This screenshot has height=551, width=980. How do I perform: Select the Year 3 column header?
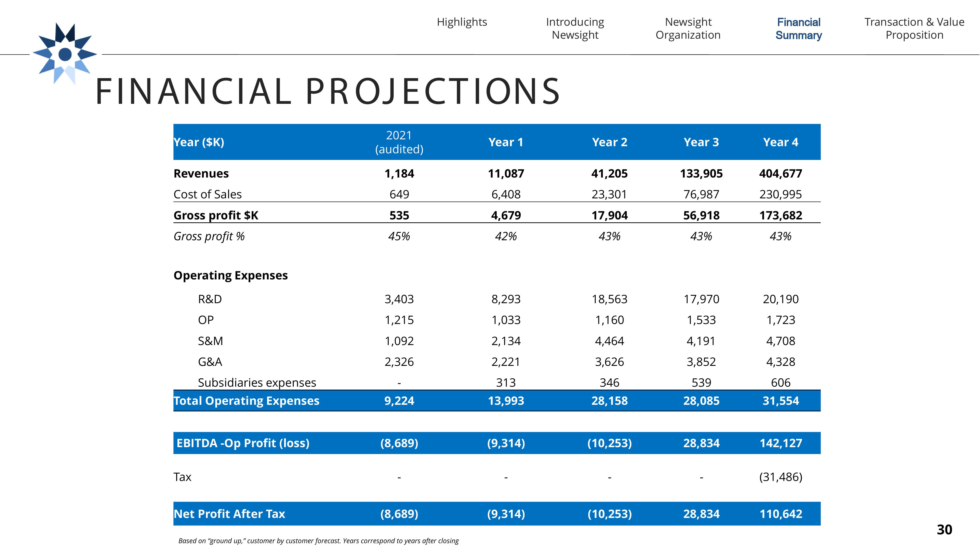click(x=701, y=142)
